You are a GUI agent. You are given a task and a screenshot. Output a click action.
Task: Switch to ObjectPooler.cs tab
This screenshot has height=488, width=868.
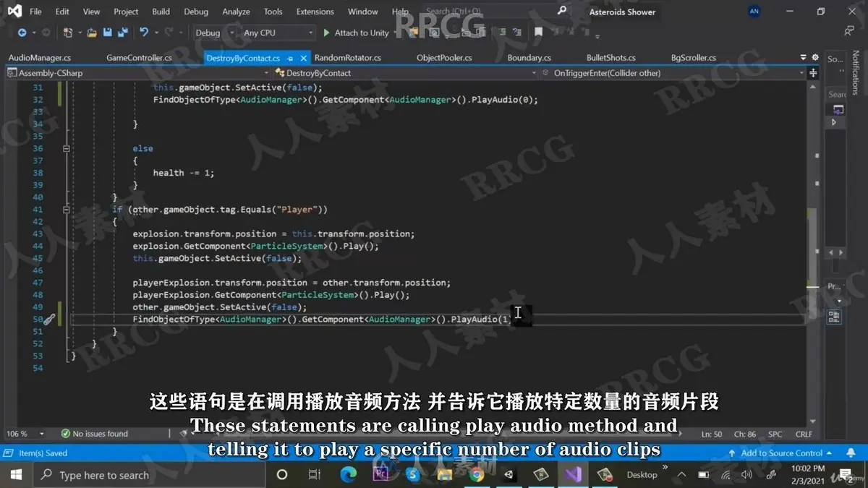coord(444,58)
